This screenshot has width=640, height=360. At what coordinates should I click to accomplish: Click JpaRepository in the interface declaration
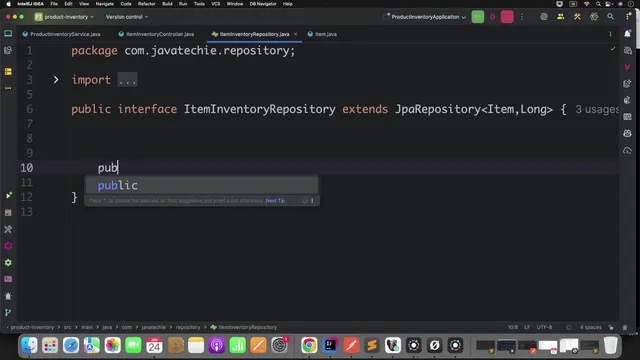point(438,109)
